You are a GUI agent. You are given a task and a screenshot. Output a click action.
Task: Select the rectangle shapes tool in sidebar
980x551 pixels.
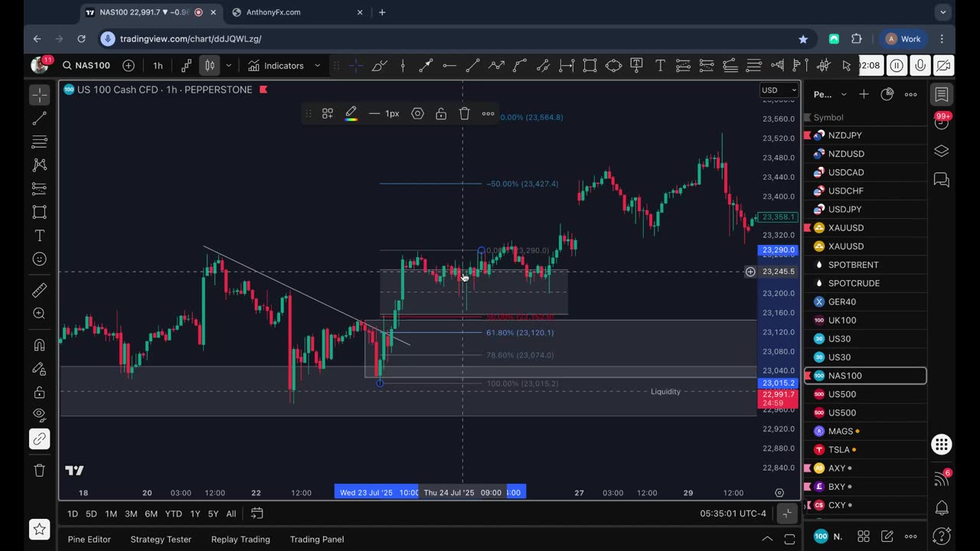[40, 212]
